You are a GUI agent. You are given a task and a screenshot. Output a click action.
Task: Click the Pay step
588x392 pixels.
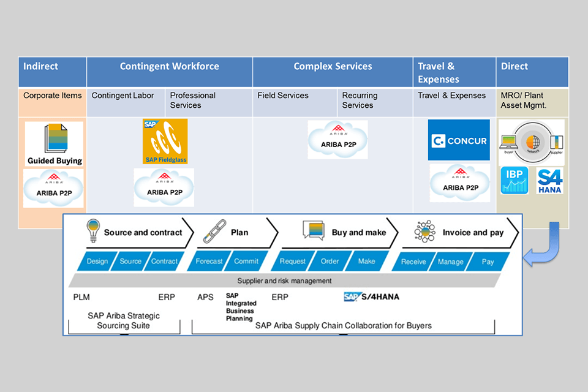[x=488, y=262]
